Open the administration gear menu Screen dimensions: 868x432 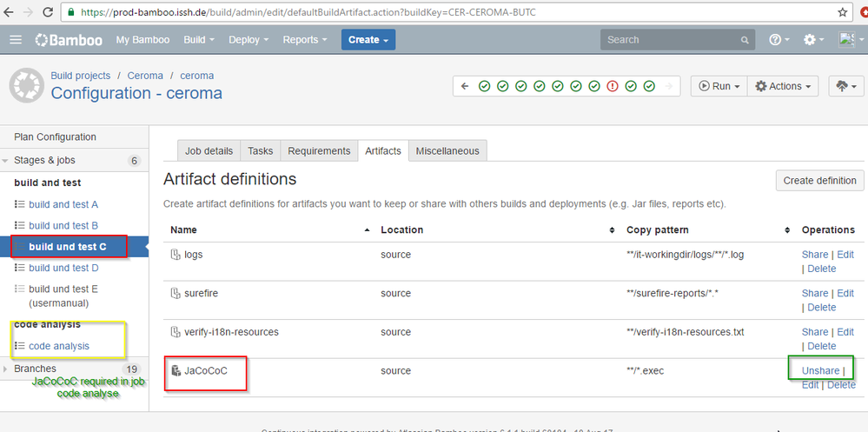[x=813, y=40]
